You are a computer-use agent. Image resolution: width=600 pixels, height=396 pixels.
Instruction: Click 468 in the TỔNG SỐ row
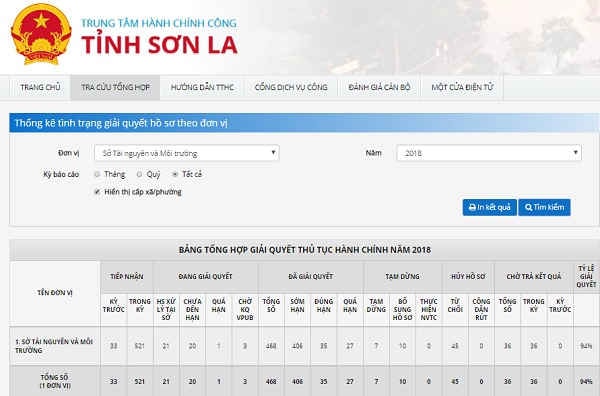271,381
